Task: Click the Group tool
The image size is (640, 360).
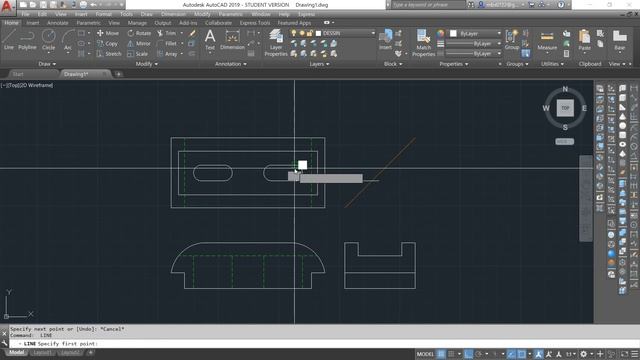Action: [511, 40]
